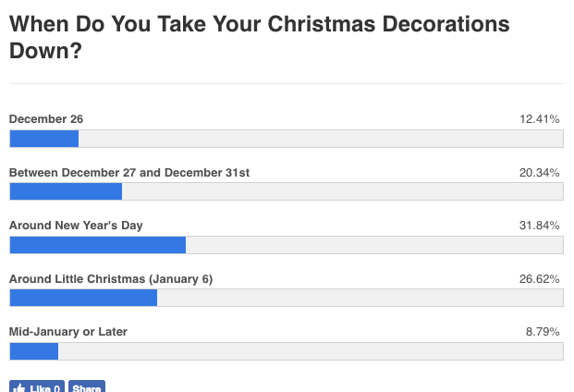Image resolution: width=574 pixels, height=392 pixels.
Task: Click the 8.79% result value
Action: click(543, 331)
